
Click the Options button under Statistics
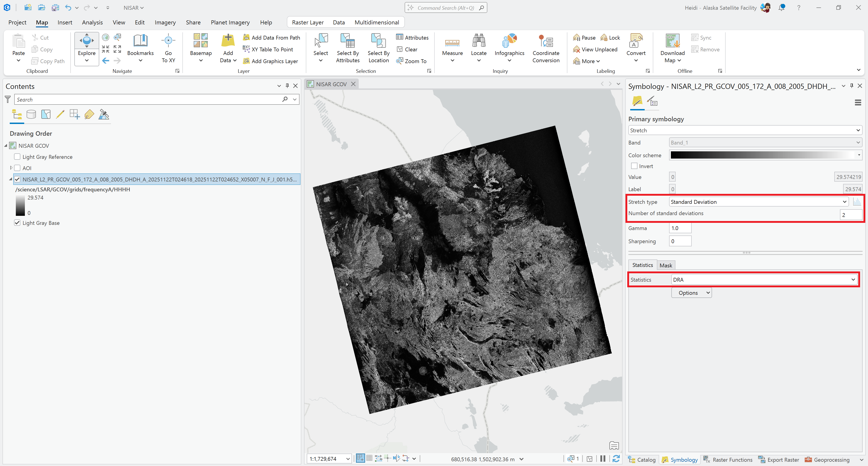(691, 292)
